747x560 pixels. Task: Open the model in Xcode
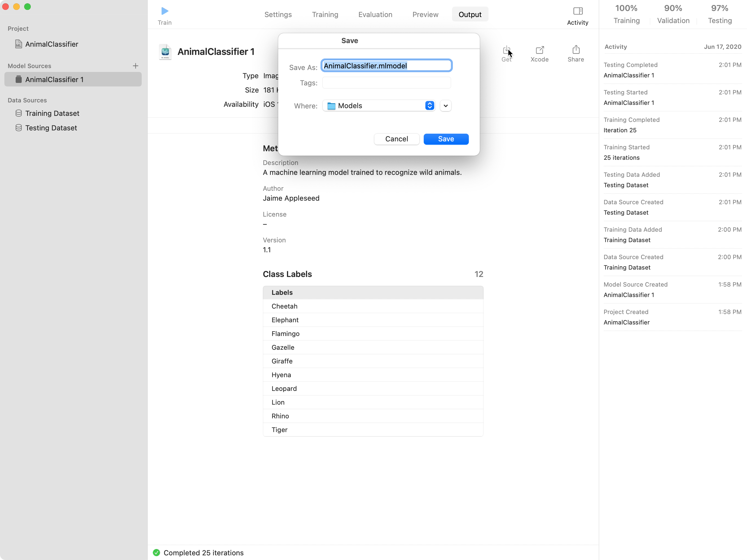539,51
